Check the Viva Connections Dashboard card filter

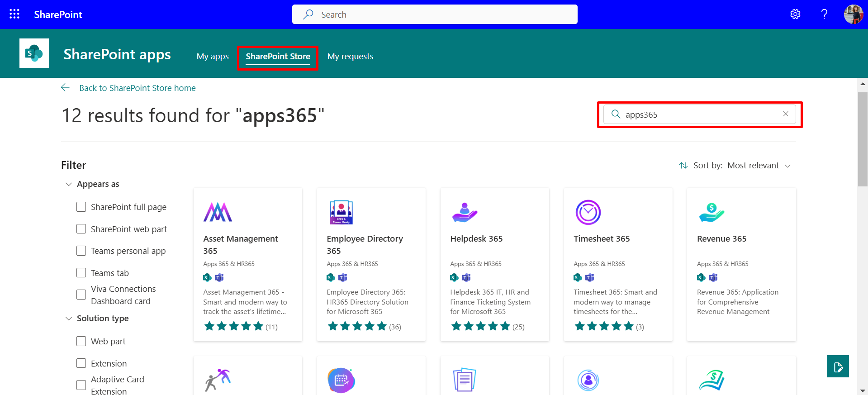(x=81, y=295)
